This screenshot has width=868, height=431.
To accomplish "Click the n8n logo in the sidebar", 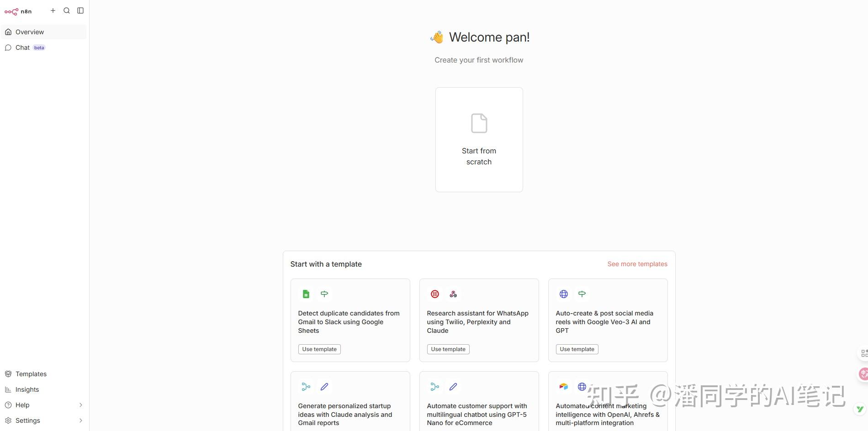I will (x=18, y=11).
